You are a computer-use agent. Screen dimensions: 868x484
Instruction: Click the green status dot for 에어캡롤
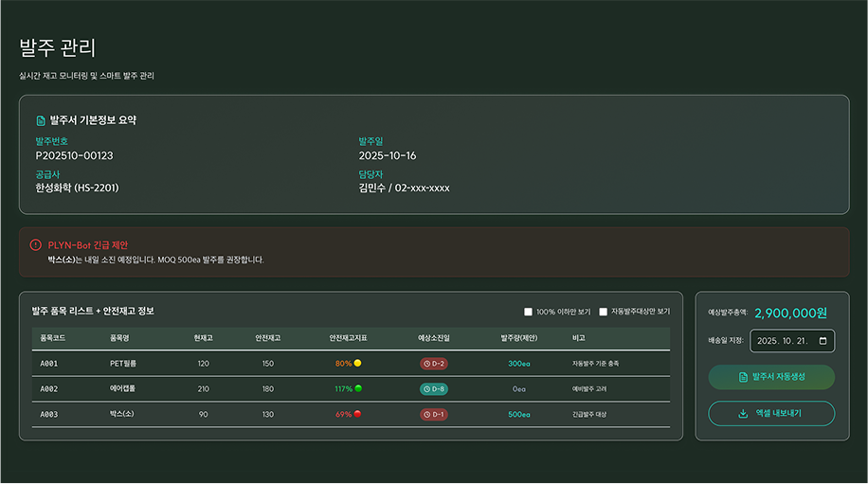click(357, 389)
